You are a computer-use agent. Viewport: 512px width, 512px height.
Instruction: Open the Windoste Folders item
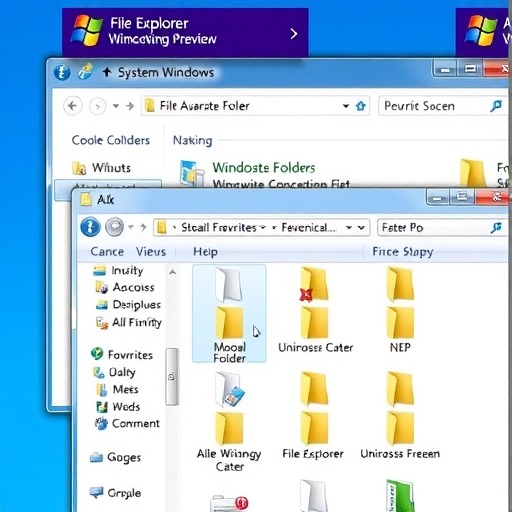(x=264, y=167)
